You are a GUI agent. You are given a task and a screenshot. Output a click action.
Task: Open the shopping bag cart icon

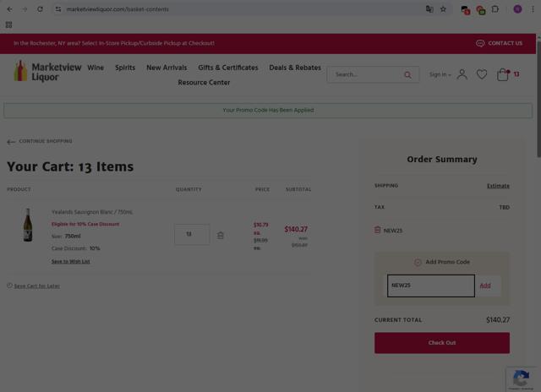(x=503, y=74)
